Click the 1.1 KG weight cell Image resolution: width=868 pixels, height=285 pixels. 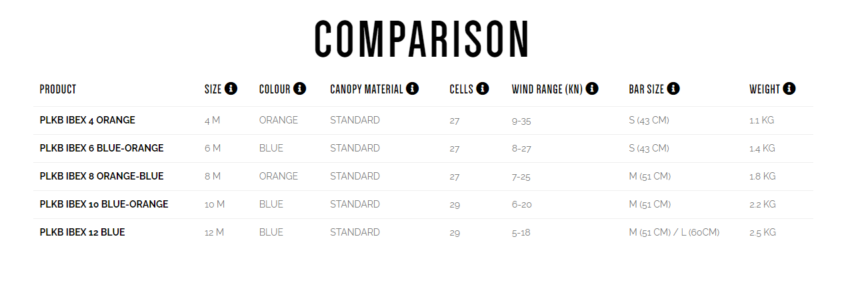tap(761, 121)
